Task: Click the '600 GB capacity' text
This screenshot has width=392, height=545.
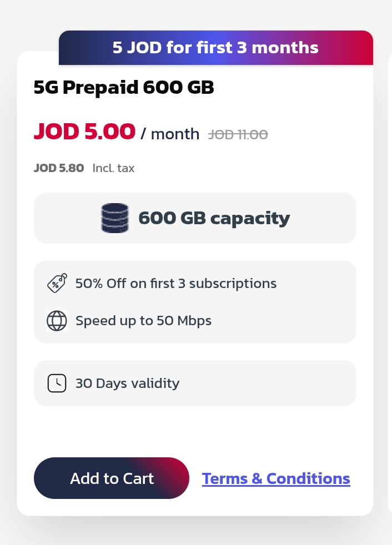Action: (214, 218)
